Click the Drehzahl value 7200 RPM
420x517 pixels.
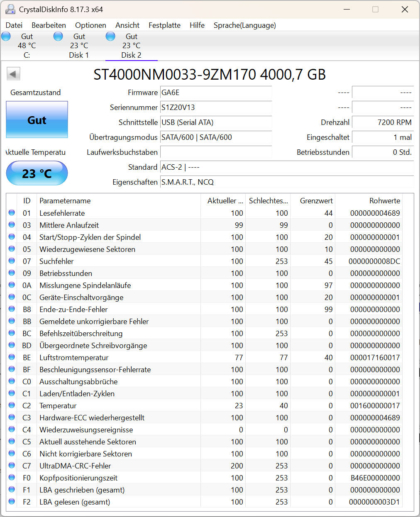click(x=383, y=122)
